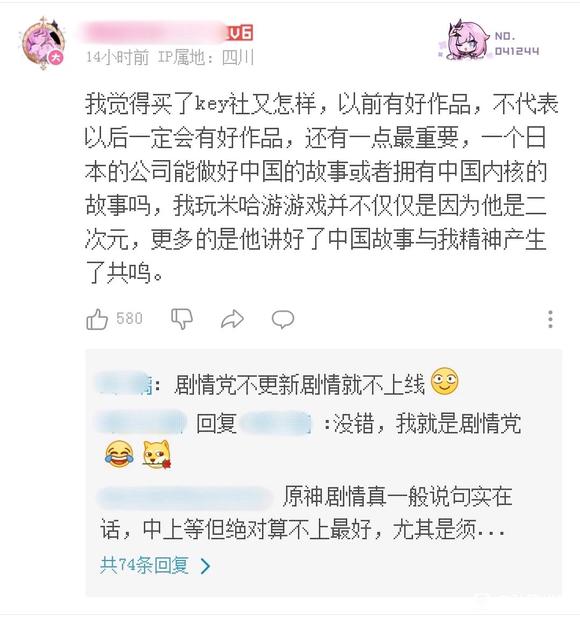Open the commenter's avatar profile picture
This screenshot has height=617, width=580.
tap(43, 44)
